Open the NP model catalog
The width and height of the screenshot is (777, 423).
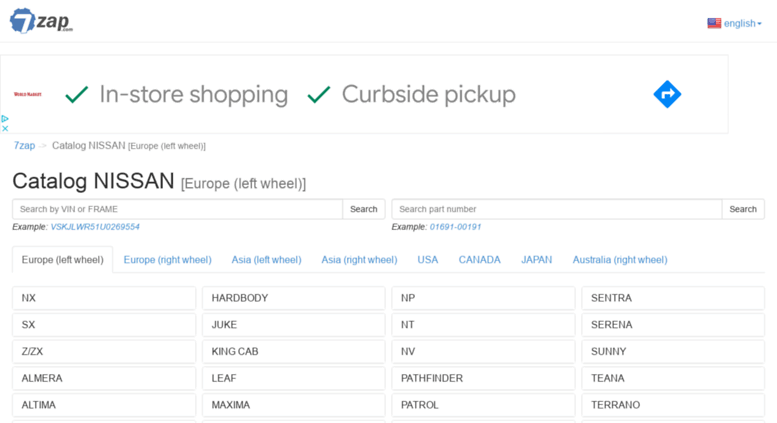click(x=483, y=298)
